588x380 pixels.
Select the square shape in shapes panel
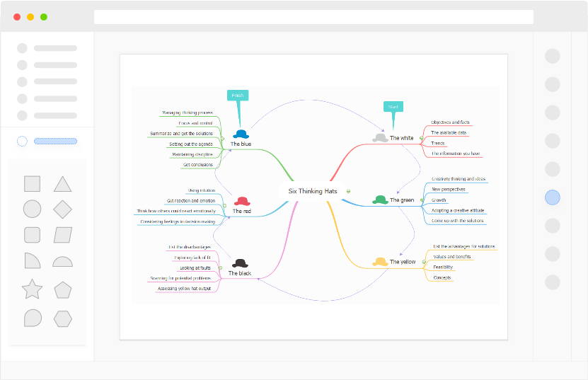(x=32, y=184)
